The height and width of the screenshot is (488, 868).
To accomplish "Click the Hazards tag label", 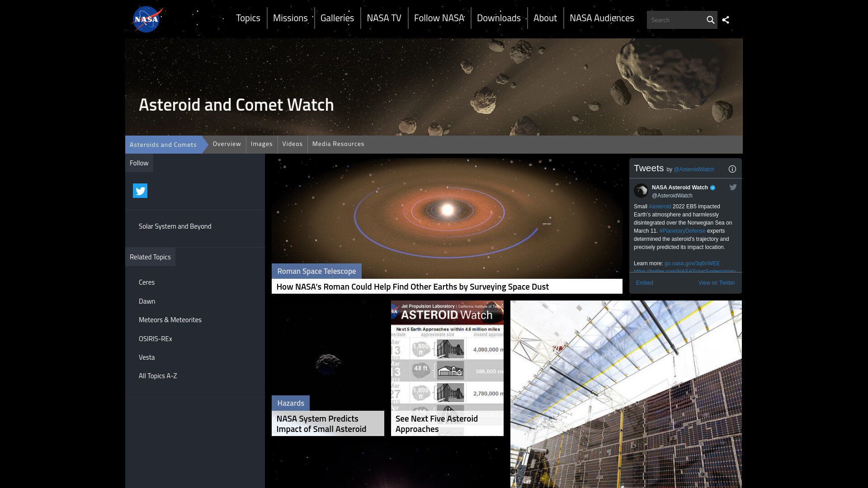I will pos(291,403).
